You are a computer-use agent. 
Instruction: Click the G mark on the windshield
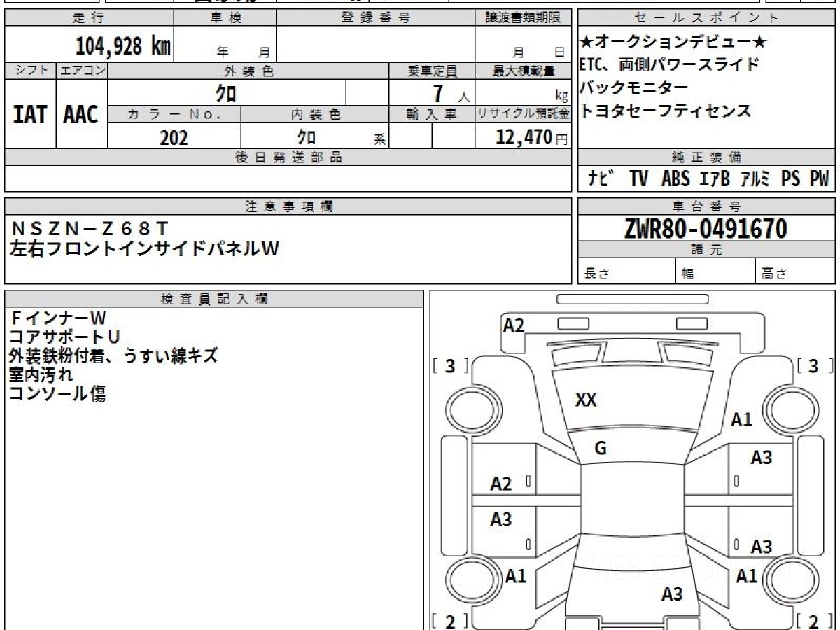tap(601, 449)
